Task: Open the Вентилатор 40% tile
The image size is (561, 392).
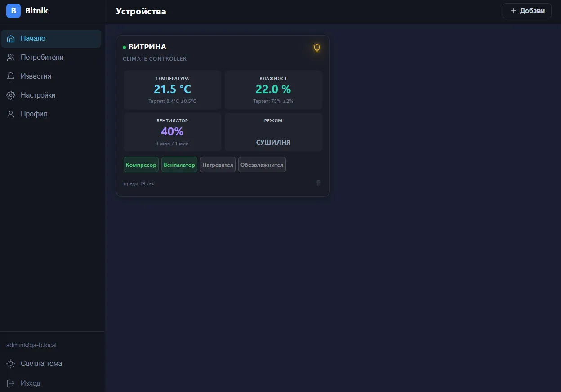Action: tap(172, 132)
